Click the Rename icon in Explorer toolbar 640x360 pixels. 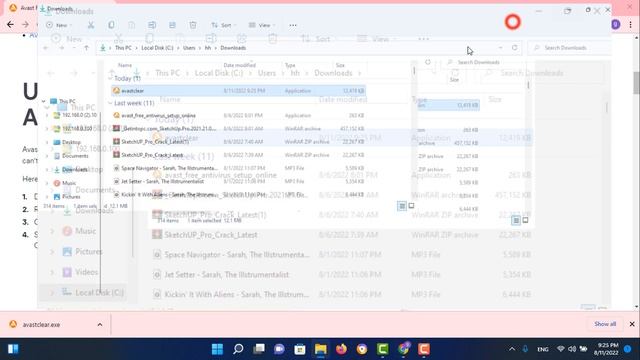tap(152, 25)
